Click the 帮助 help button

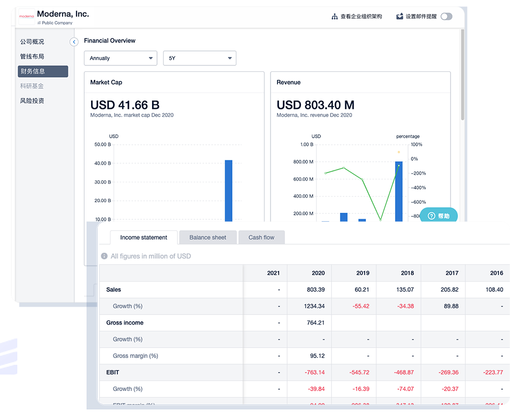pyautogui.click(x=438, y=216)
